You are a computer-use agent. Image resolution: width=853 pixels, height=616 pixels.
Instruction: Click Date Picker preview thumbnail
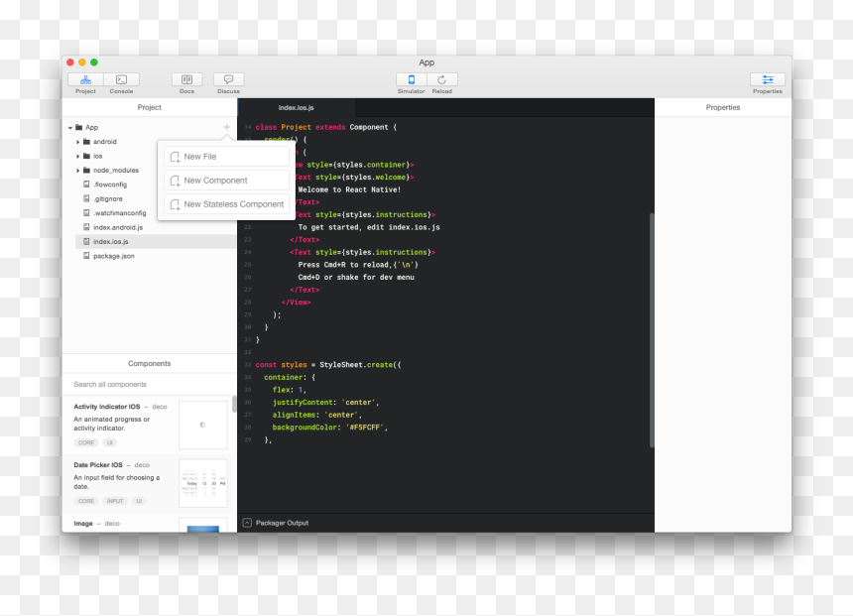(x=203, y=483)
